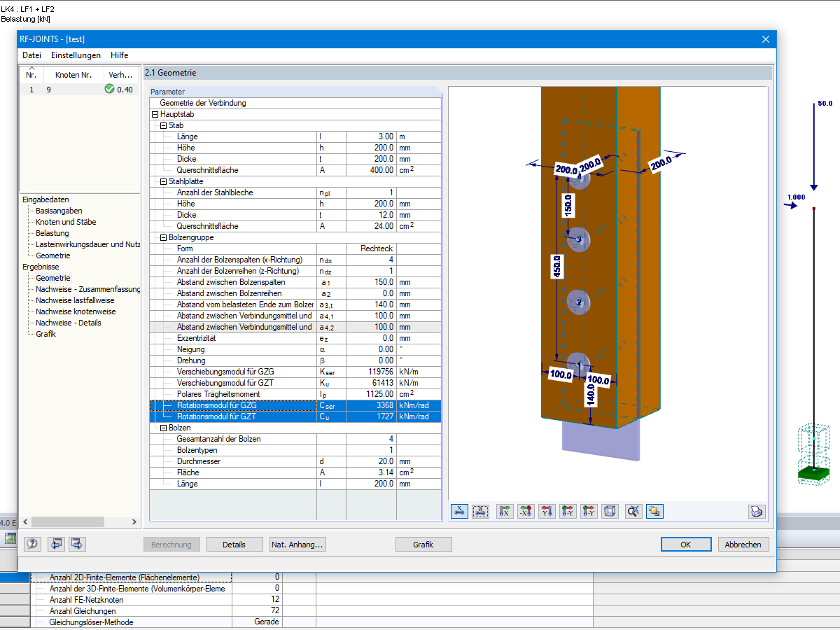
Task: Select the isometric view cube icon
Action: point(610,512)
